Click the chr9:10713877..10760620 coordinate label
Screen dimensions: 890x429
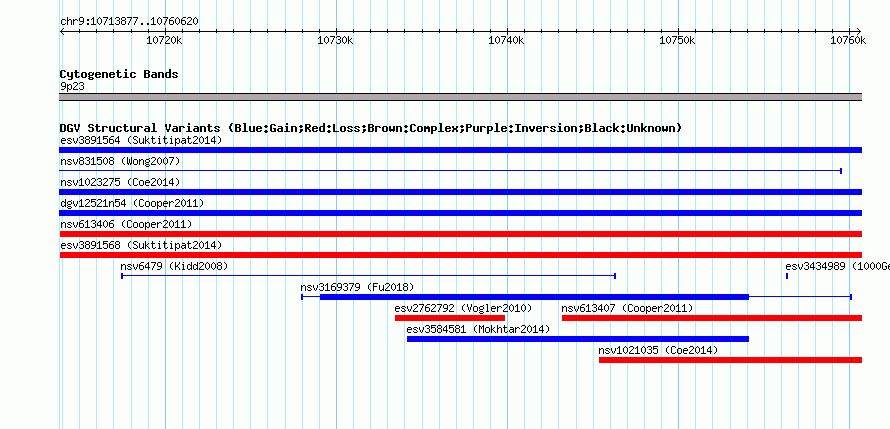[129, 21]
